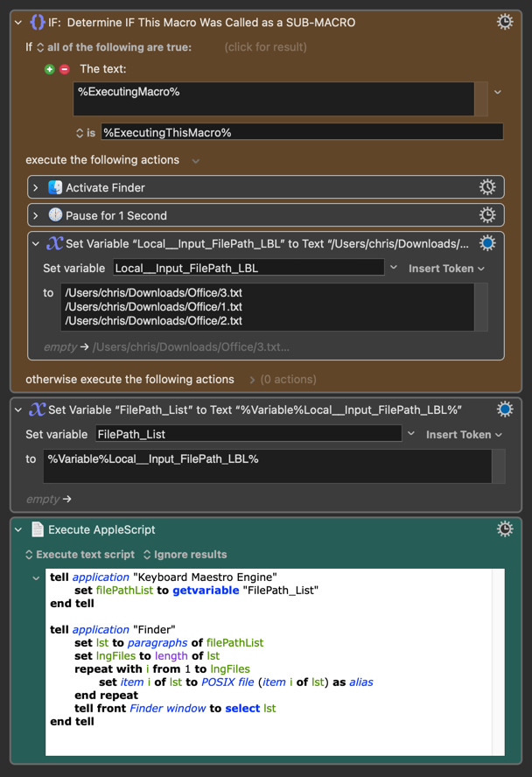Collapse the Execute AppleScript action

tap(18, 530)
